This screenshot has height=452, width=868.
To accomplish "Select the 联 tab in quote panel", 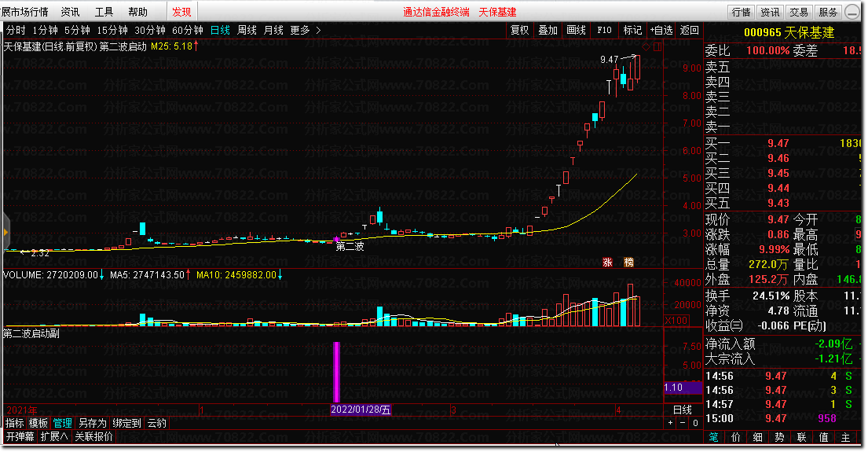I will pyautogui.click(x=801, y=437).
